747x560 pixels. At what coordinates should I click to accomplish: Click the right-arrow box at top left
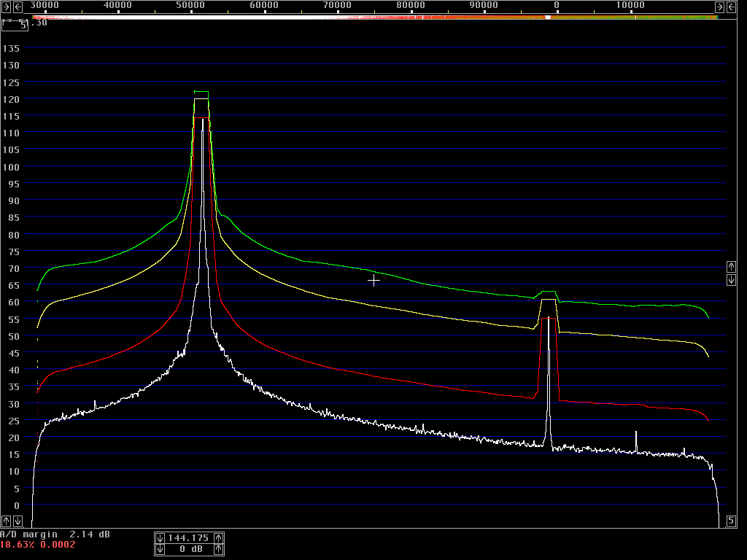click(x=6, y=7)
